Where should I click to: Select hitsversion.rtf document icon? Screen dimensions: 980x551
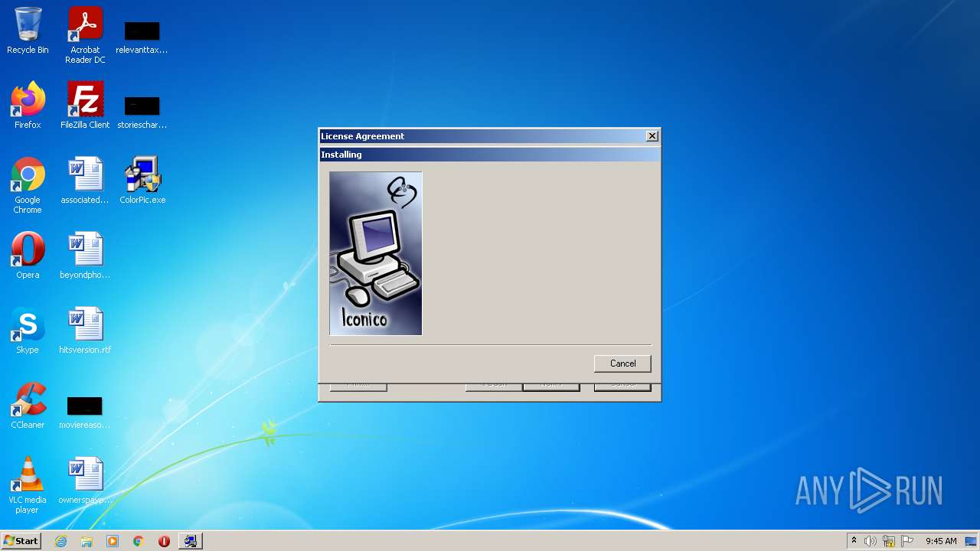[85, 331]
